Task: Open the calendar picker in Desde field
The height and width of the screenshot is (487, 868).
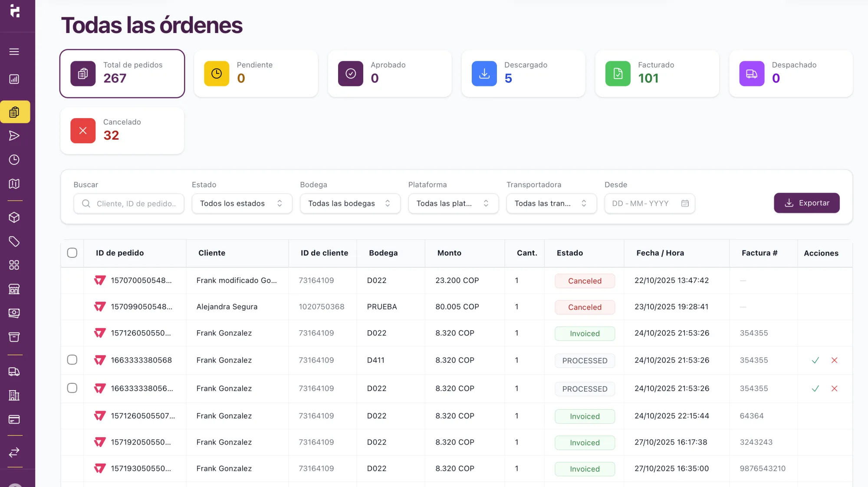Action: (x=685, y=204)
